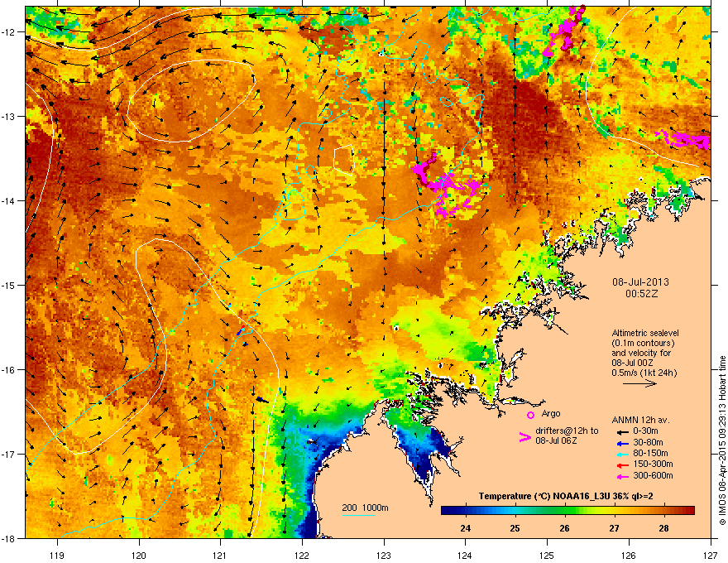Click the longitude axis label 127

pyautogui.click(x=711, y=555)
